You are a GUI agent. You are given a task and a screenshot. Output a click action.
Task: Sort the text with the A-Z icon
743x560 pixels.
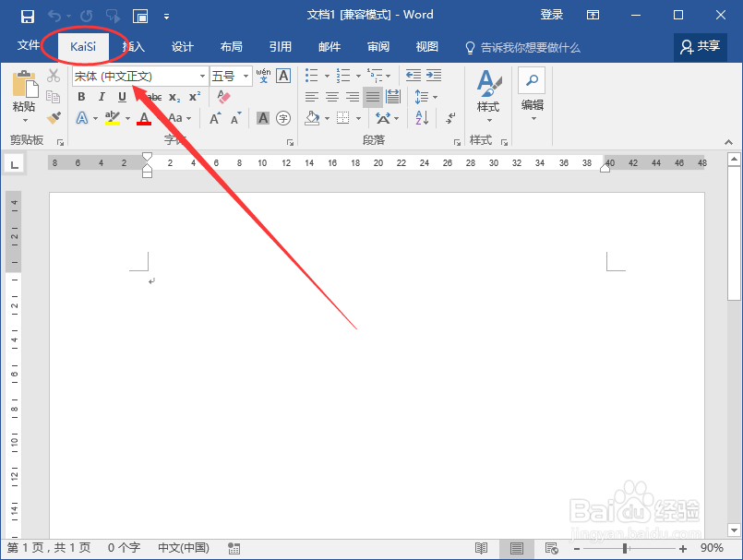422,117
